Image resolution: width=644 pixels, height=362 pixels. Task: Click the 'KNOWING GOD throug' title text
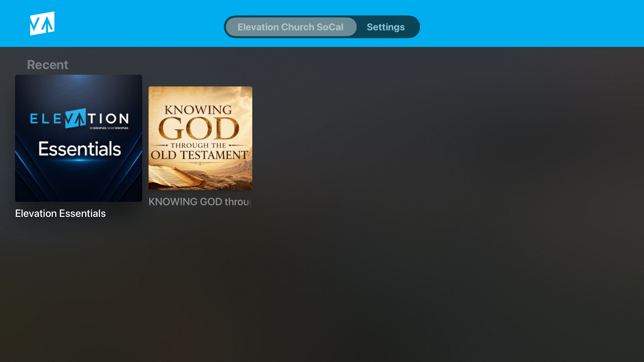tap(200, 202)
